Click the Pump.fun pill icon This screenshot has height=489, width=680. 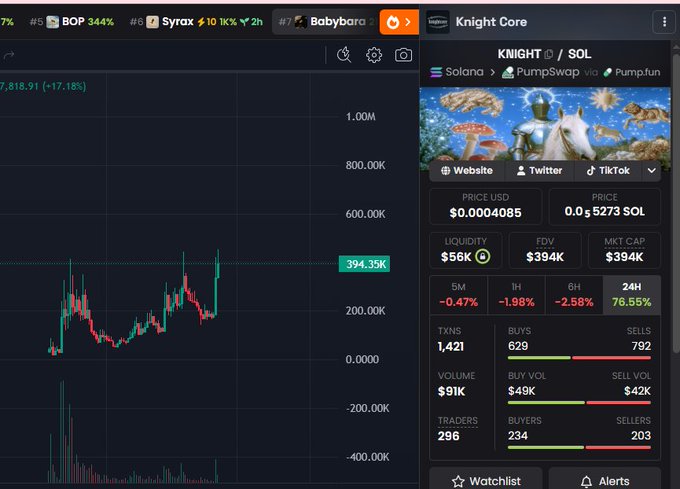608,72
